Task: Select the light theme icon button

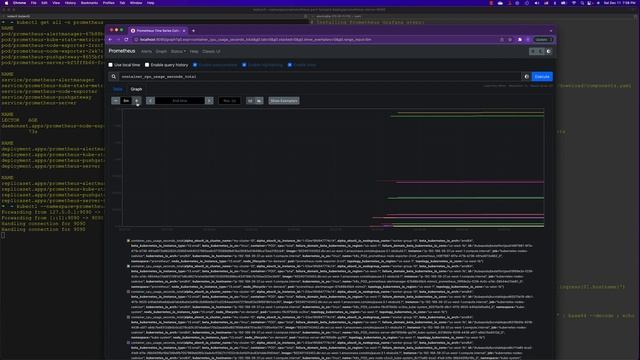Action: pos(533,51)
